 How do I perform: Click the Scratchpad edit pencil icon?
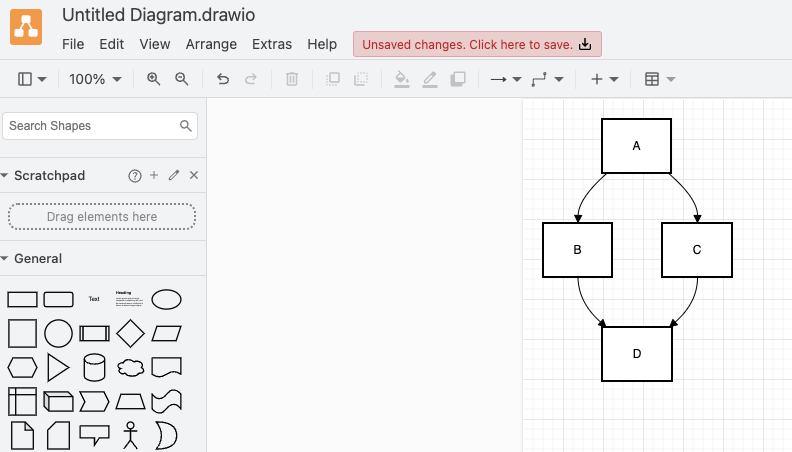[174, 175]
